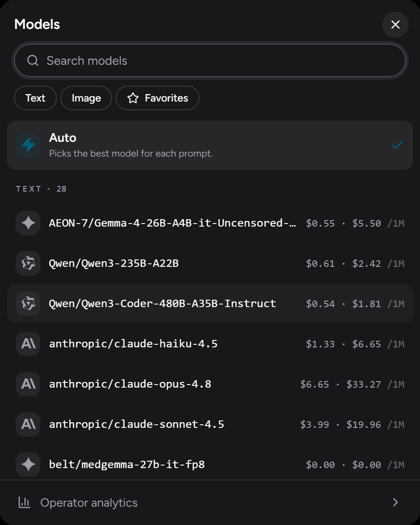420x525 pixels.
Task: Click the Qwen logo beside Qwen3-Coder-480B
Action: 28,304
